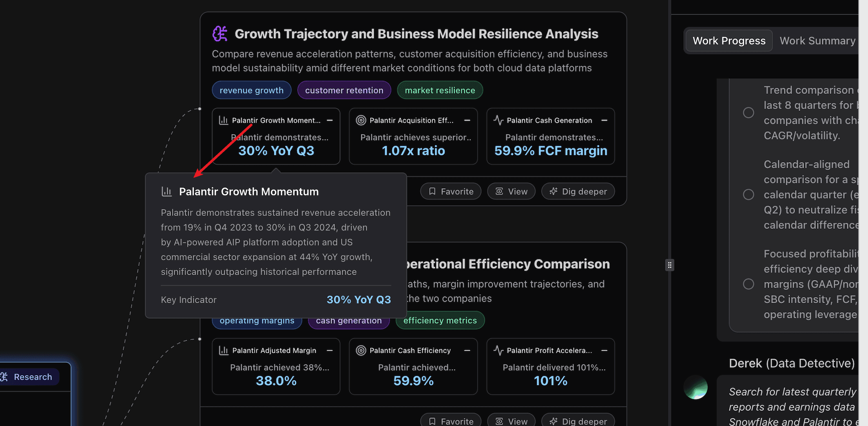
Task: Click the waveform icon on Palantir Cash Generation card
Action: (x=498, y=120)
